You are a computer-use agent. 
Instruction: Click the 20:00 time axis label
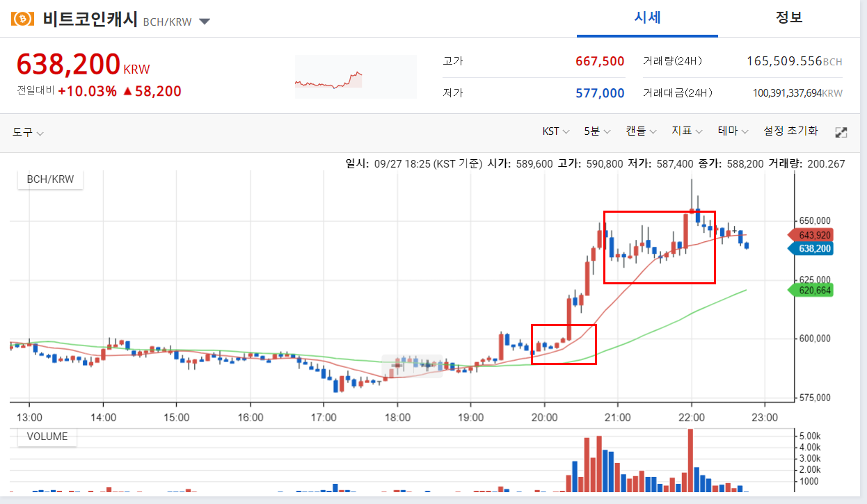click(544, 417)
